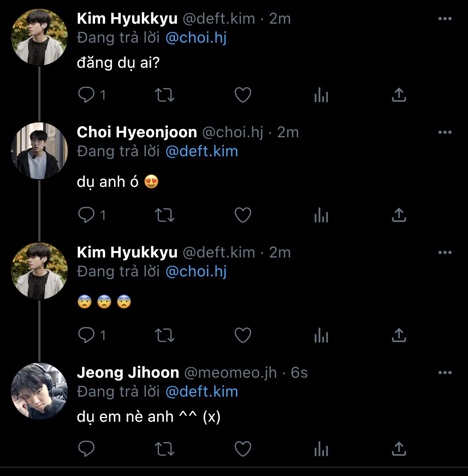Reply to Kim Hyukkyu's fearful emoji tweet
468x476 pixels.
pyautogui.click(x=87, y=335)
